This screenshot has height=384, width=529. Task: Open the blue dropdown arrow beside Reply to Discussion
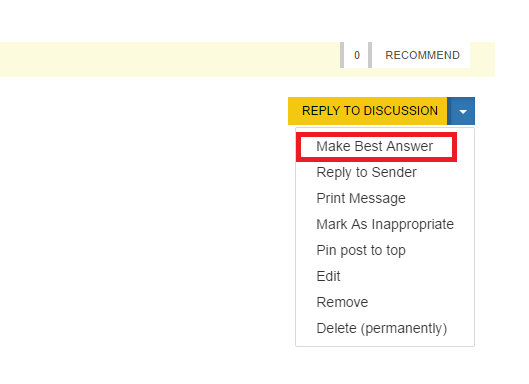pos(461,111)
